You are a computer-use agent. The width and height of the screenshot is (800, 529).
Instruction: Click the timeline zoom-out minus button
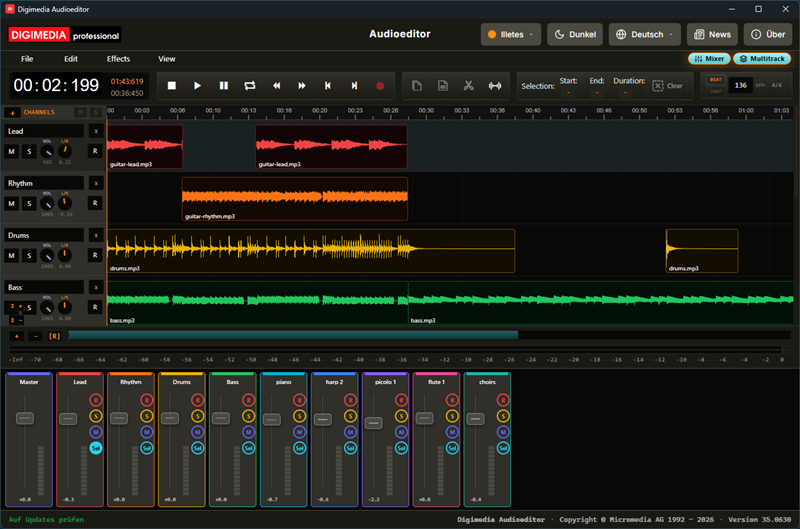point(35,336)
